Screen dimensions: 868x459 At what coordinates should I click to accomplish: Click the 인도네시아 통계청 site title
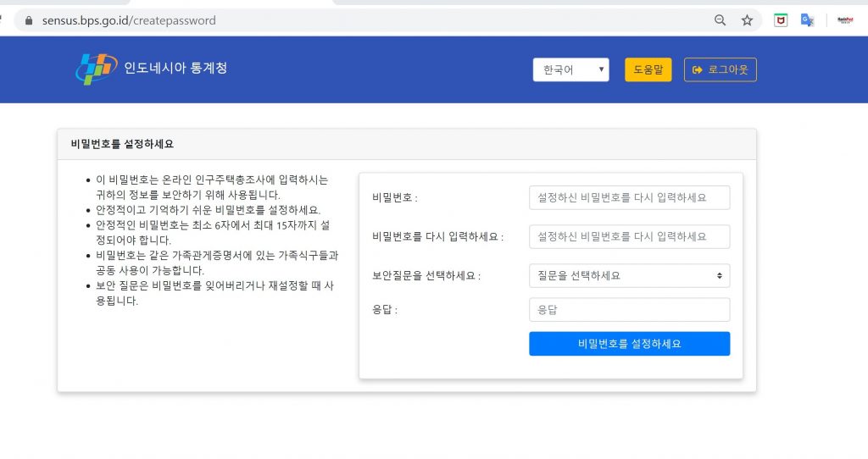tap(175, 68)
